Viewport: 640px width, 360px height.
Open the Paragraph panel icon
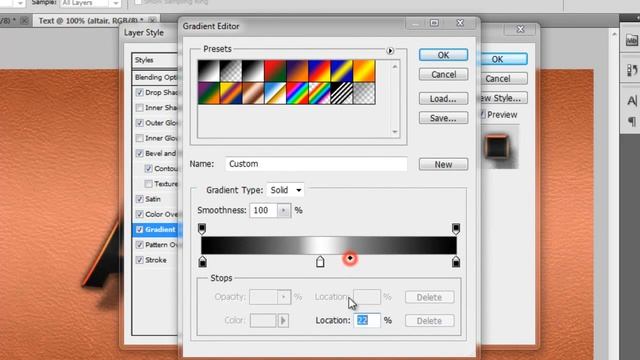click(631, 121)
